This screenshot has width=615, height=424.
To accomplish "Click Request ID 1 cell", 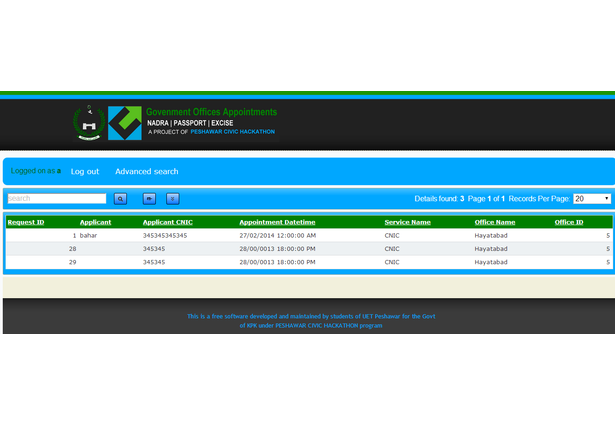I will click(x=74, y=235).
